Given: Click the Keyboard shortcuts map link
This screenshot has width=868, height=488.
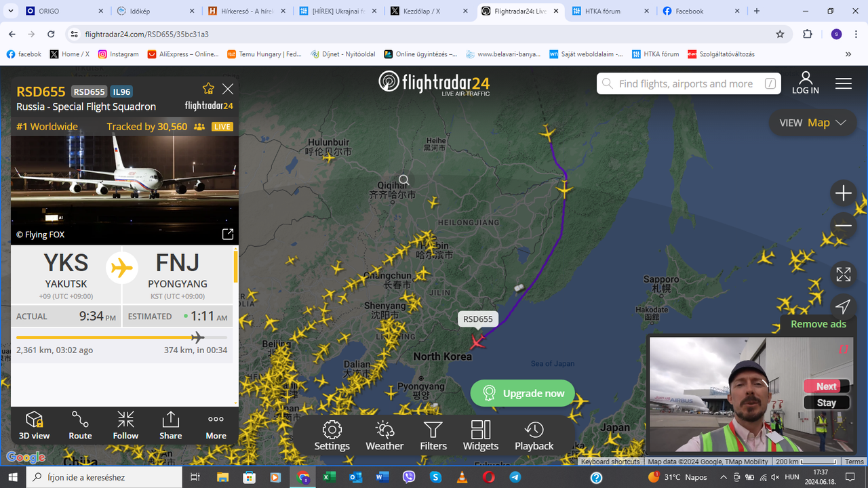Looking at the screenshot, I should 610,462.
